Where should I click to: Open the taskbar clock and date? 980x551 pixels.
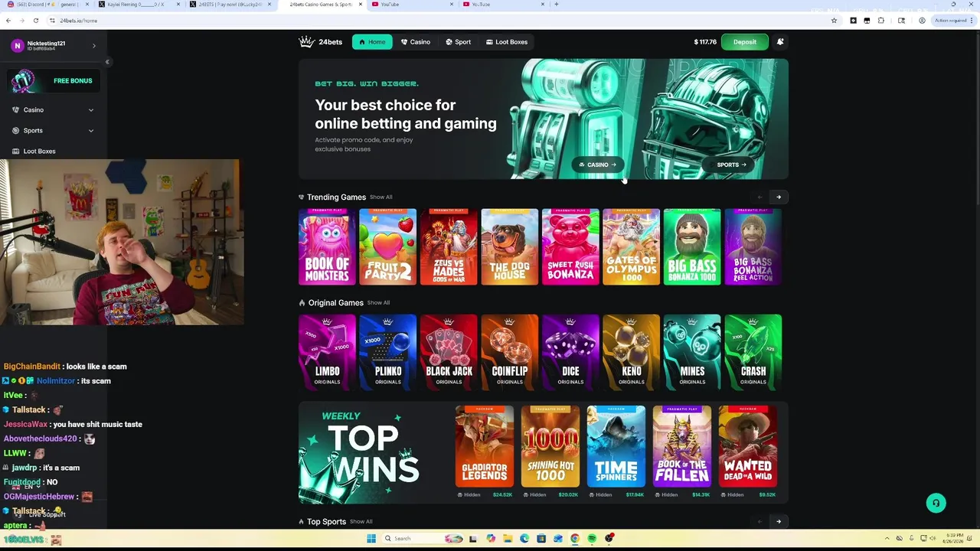[953, 539]
